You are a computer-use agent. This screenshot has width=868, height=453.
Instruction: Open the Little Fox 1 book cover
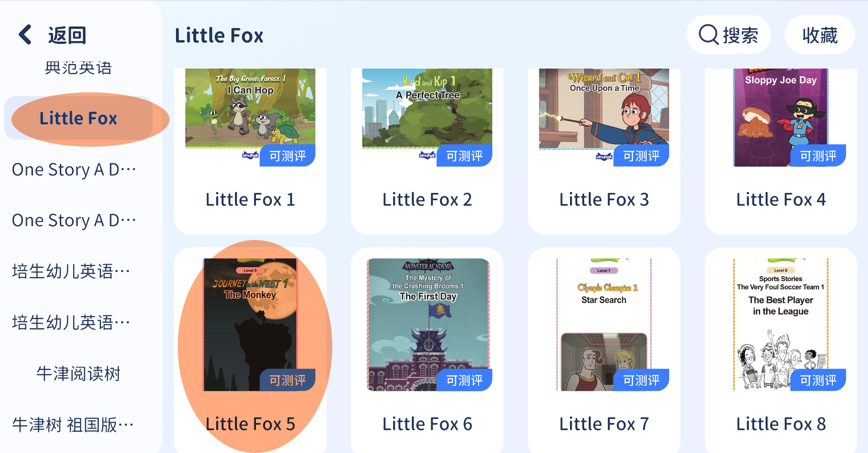[250, 109]
